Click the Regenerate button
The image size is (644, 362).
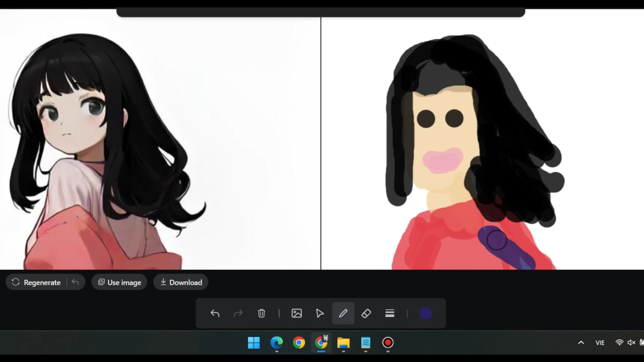click(x=37, y=282)
